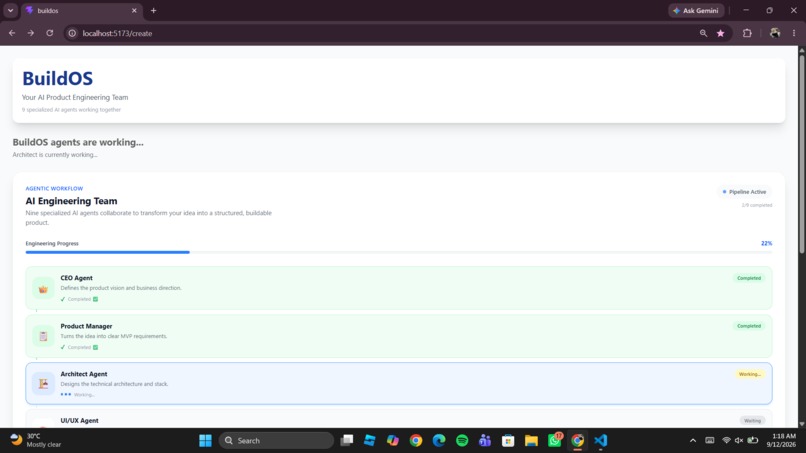This screenshot has width=806, height=453.
Task: Close the buildos tab
Action: tap(134, 10)
